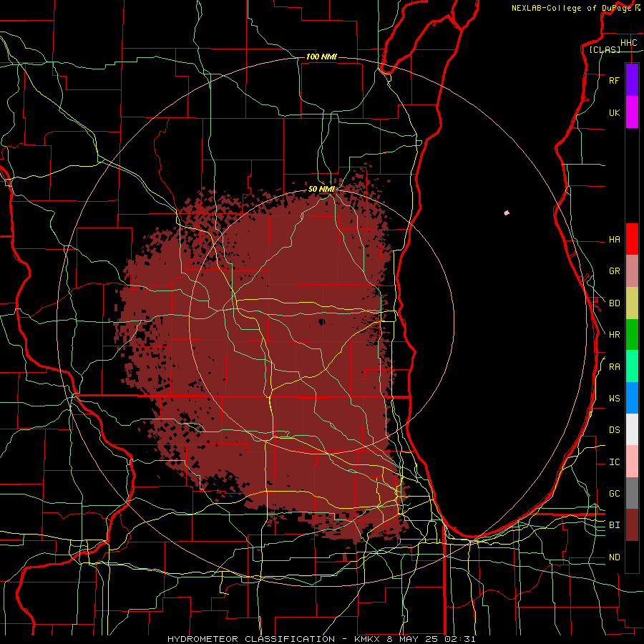
Task: Click the light pink IC legend swatch
Action: [632, 462]
